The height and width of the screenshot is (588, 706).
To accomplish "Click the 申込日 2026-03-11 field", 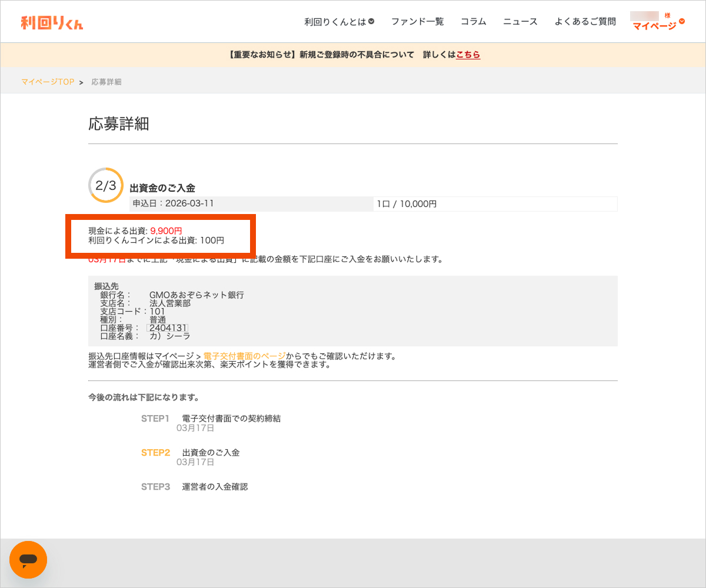I will 173,203.
